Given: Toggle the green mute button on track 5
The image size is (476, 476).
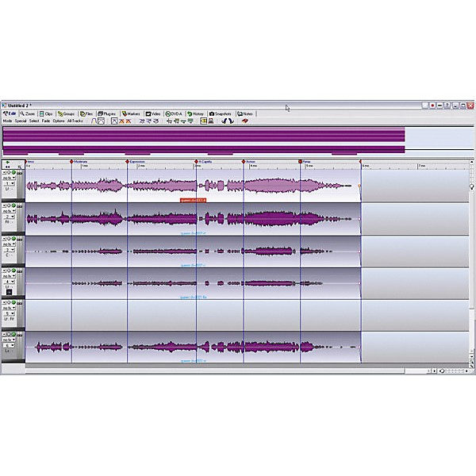Looking at the screenshot, I should (13, 303).
